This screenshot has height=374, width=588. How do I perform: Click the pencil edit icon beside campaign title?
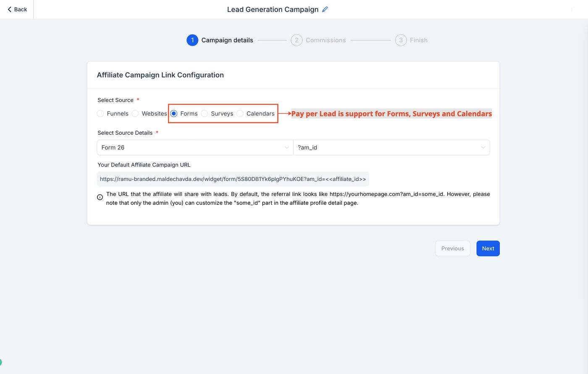pyautogui.click(x=325, y=9)
